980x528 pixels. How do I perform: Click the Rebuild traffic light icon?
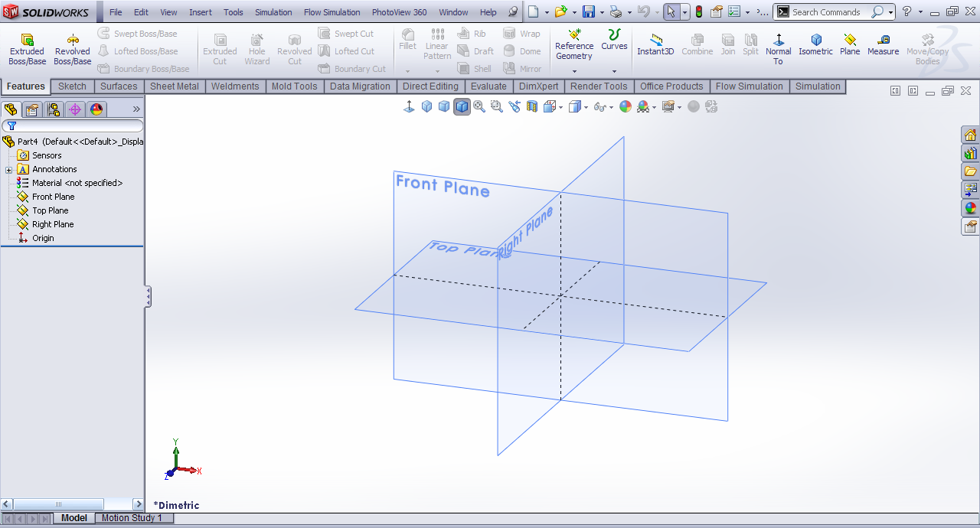698,12
